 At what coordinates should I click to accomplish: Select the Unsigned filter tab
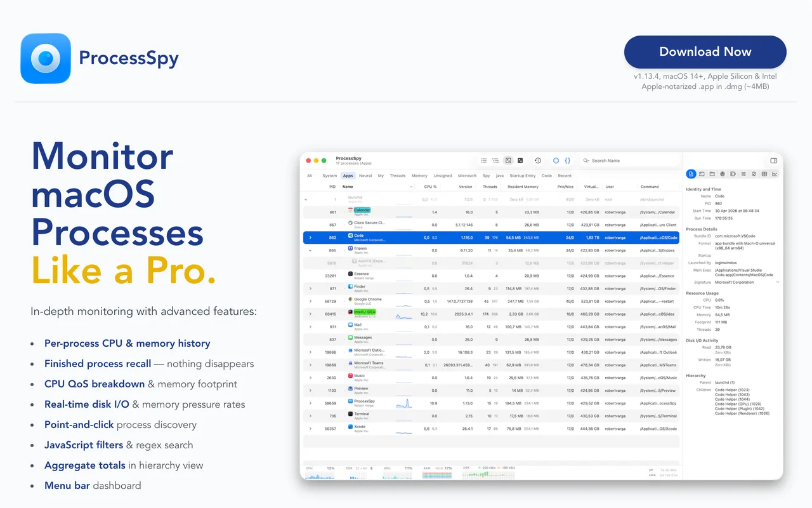tap(443, 176)
